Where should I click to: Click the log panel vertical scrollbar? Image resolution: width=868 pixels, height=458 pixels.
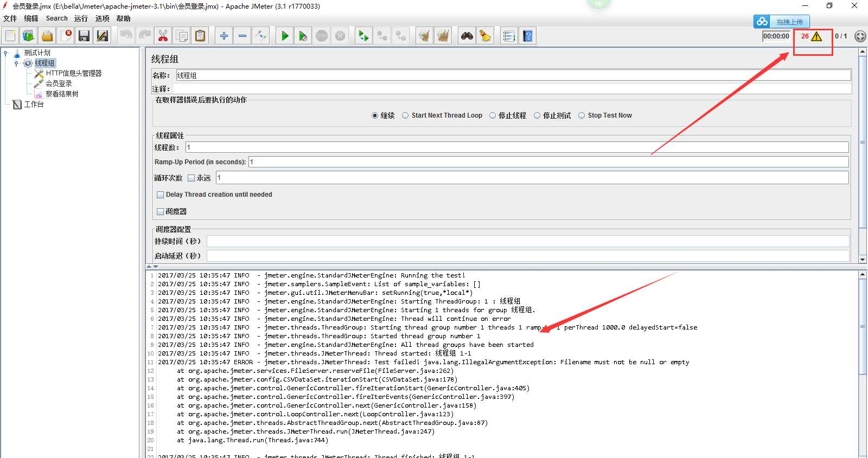tap(863, 364)
